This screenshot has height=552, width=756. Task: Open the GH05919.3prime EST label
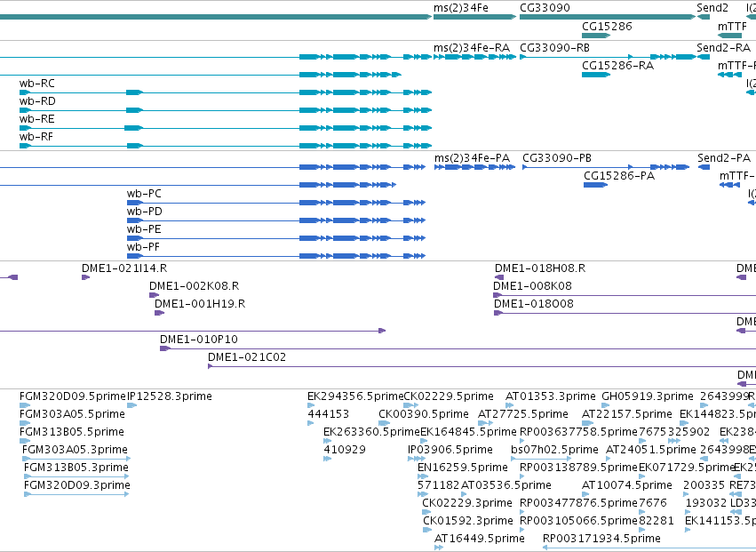(x=648, y=396)
